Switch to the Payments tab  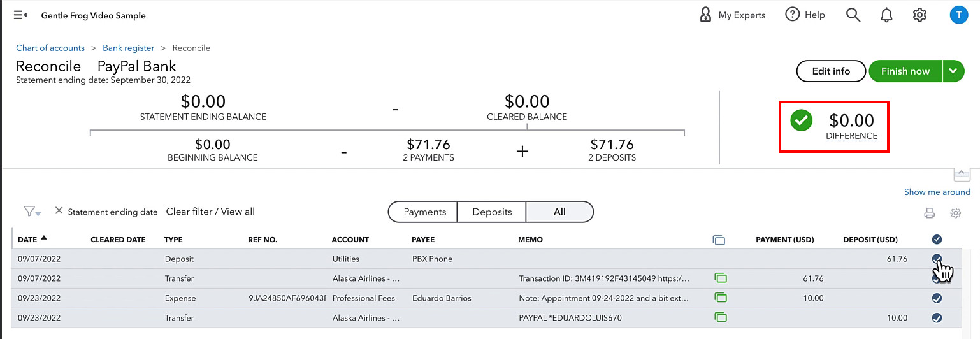[x=423, y=212]
